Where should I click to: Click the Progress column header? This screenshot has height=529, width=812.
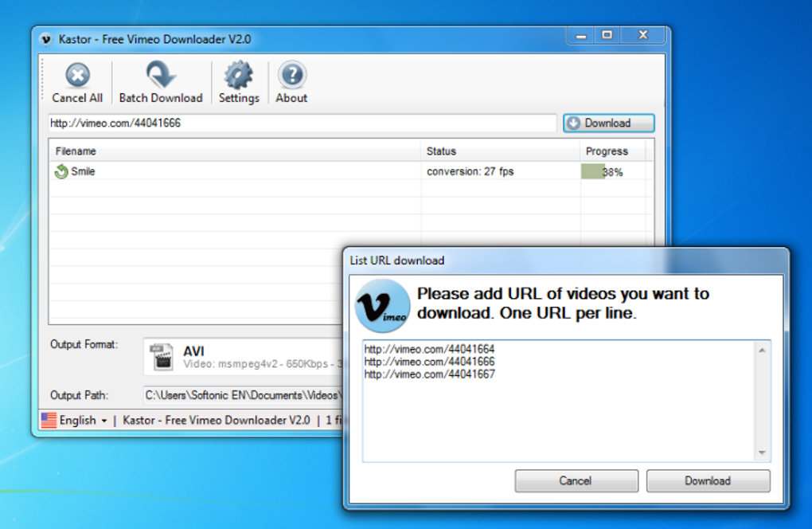[613, 151]
